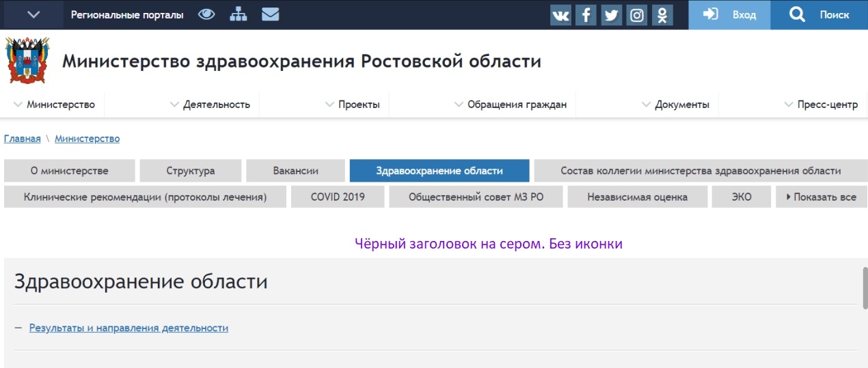Open the Twitter profile icon
This screenshot has width=868, height=368.
(611, 15)
